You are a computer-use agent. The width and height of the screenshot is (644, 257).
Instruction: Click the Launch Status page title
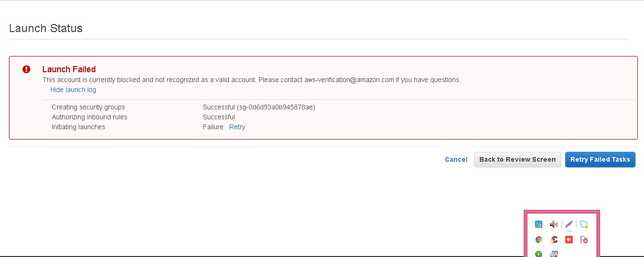click(x=46, y=28)
